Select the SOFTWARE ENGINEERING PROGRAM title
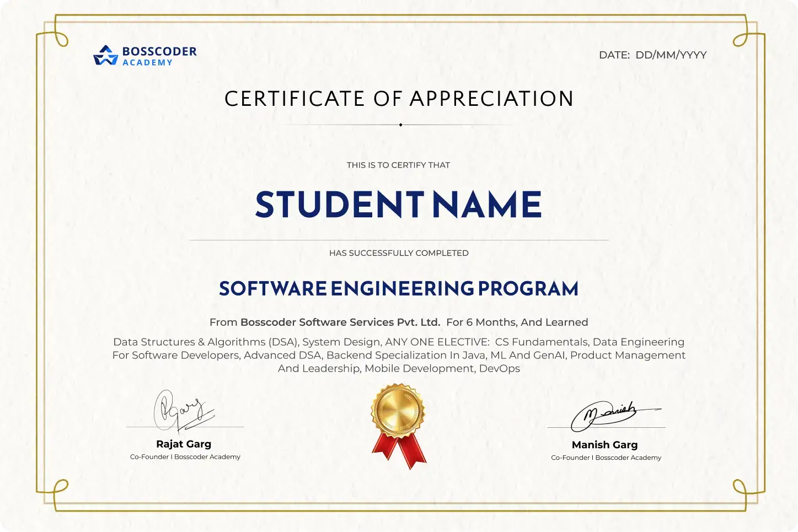 click(399, 288)
